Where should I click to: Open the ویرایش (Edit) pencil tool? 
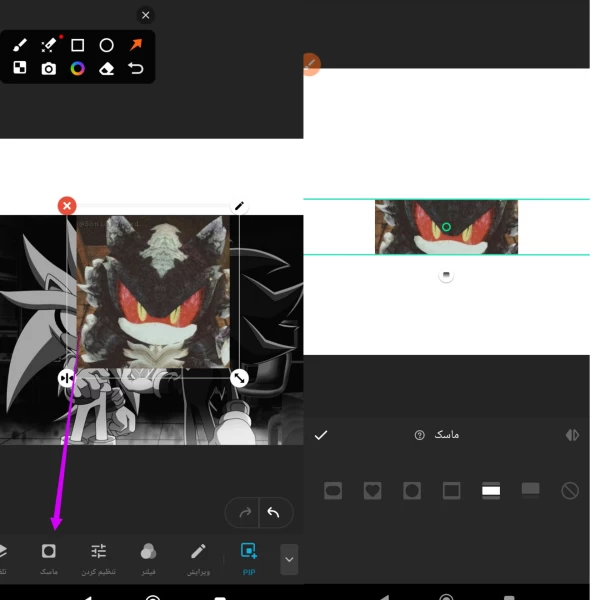point(198,559)
